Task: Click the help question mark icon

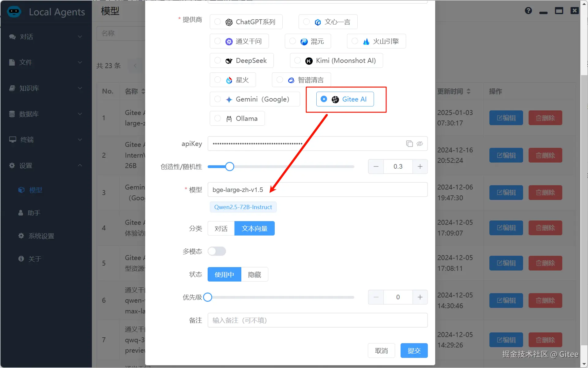Action: pyautogui.click(x=528, y=11)
